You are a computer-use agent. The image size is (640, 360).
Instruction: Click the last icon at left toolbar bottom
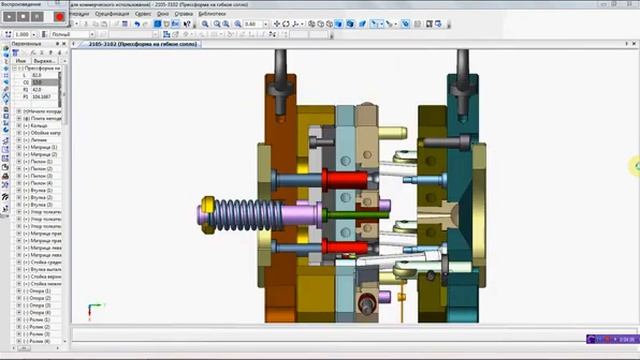coord(5,209)
